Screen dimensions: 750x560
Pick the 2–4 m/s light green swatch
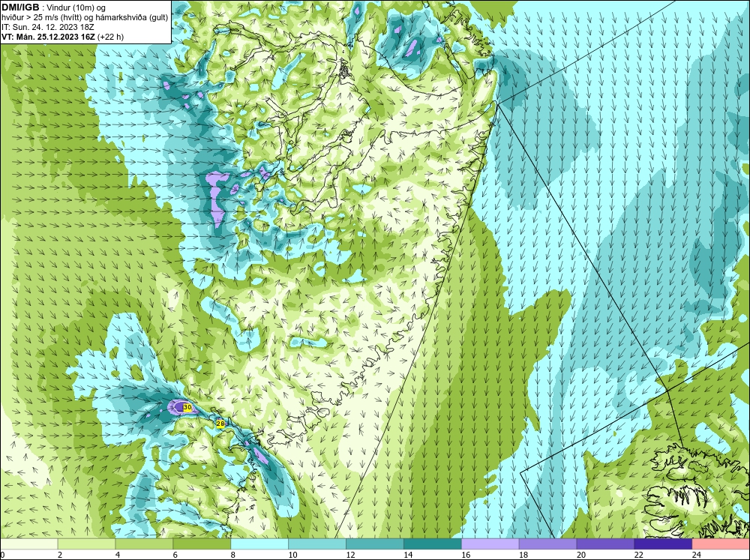tap(86, 544)
